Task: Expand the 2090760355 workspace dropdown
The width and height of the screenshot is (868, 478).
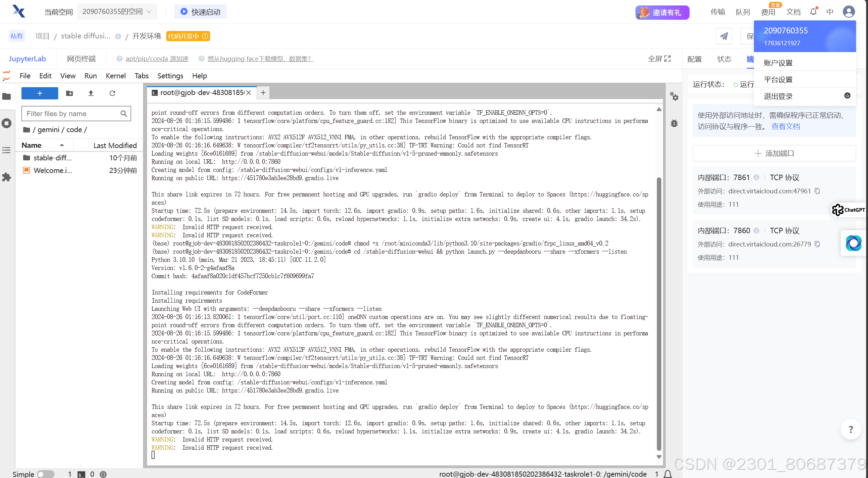Action: (x=117, y=12)
